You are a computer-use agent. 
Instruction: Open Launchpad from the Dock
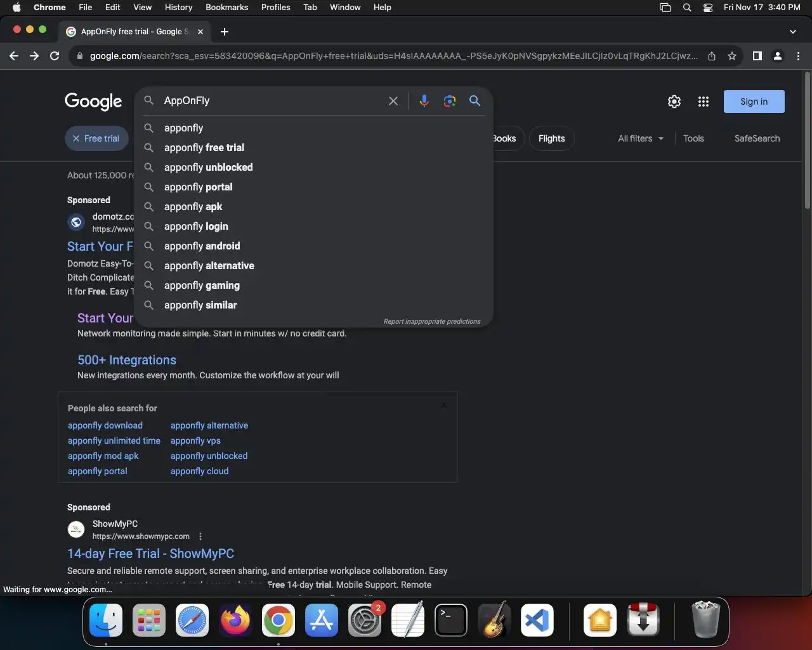(x=149, y=620)
